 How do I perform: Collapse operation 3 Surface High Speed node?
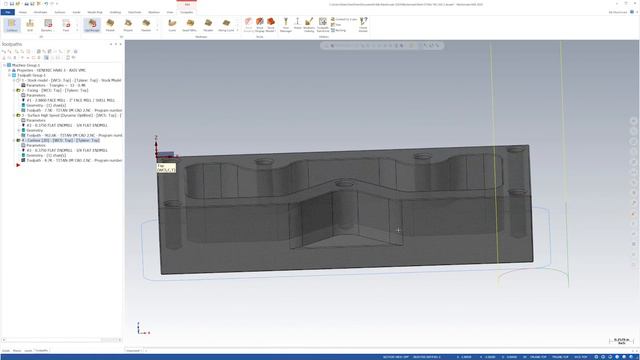tap(14, 116)
